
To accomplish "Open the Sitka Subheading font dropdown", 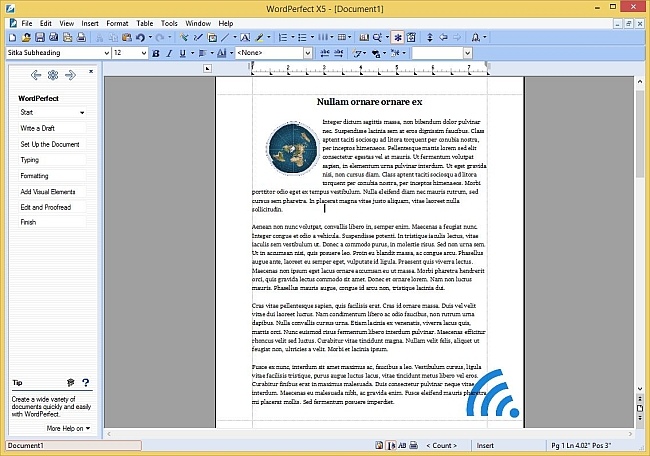I will (107, 53).
